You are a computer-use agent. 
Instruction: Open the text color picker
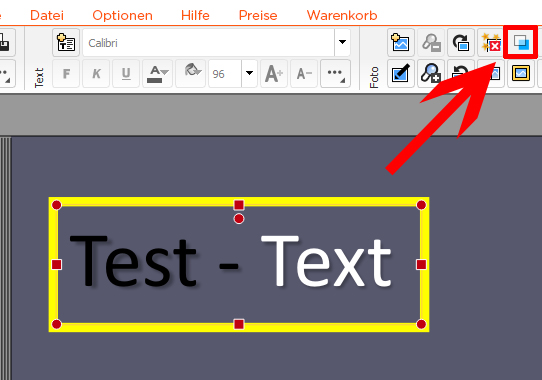[x=157, y=73]
